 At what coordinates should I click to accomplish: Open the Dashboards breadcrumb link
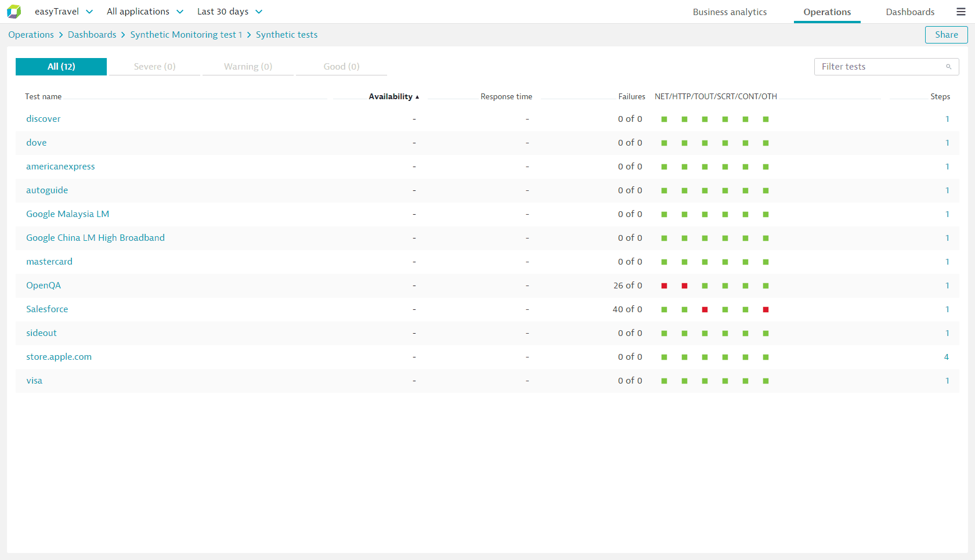[92, 35]
